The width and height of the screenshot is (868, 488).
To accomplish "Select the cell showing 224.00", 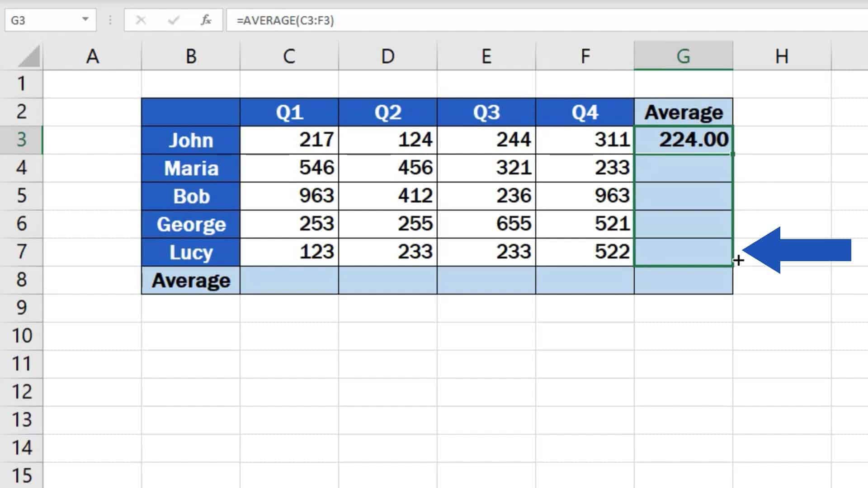I will tap(684, 140).
